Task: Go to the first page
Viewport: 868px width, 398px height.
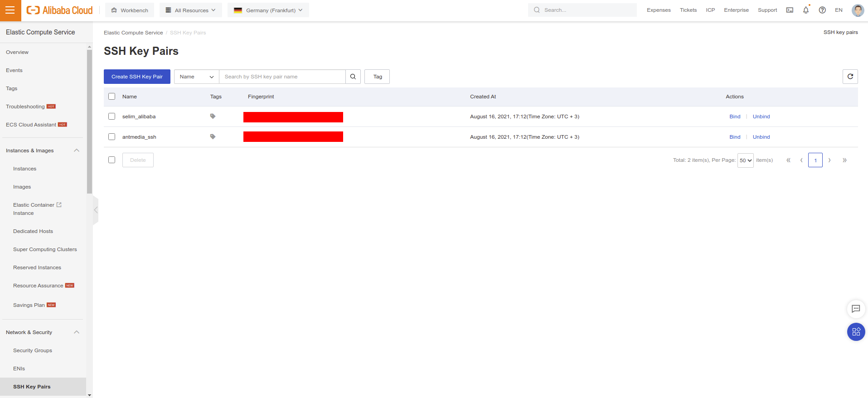Action: click(788, 160)
